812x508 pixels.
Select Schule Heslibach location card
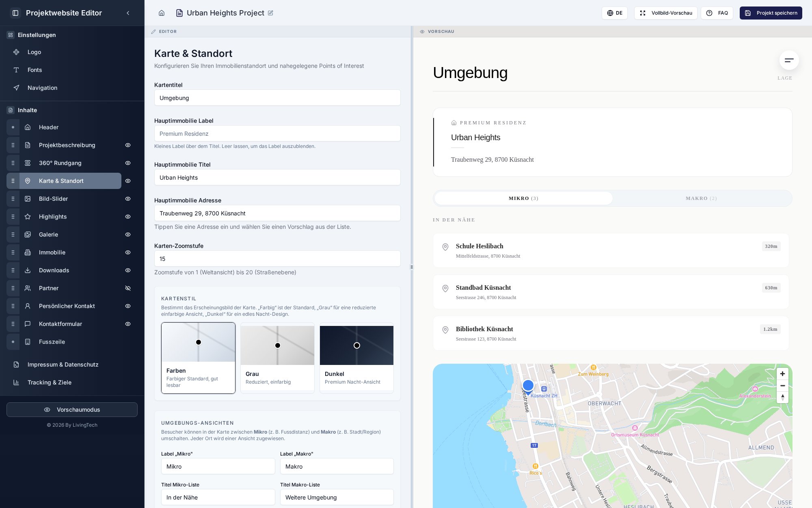611,250
